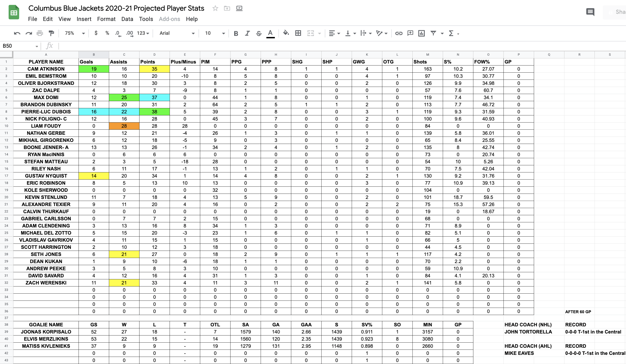
Task: Open the text color picker
Action: 270,33
